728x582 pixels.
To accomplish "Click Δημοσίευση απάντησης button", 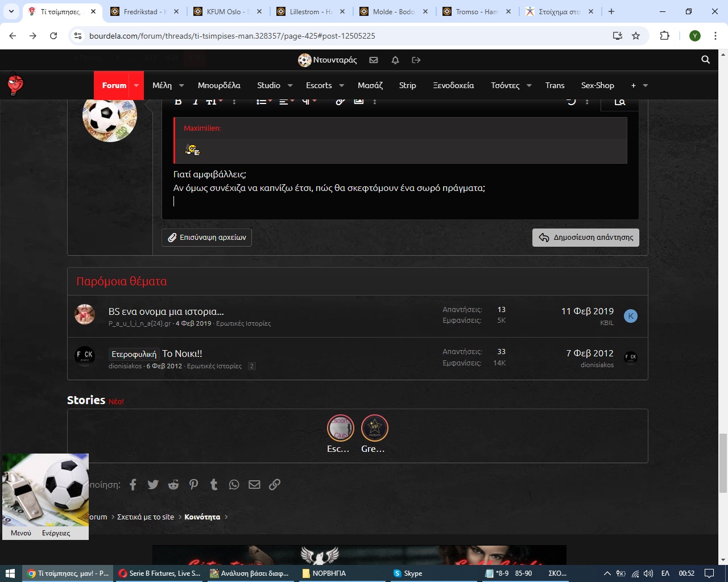I will coord(586,238).
